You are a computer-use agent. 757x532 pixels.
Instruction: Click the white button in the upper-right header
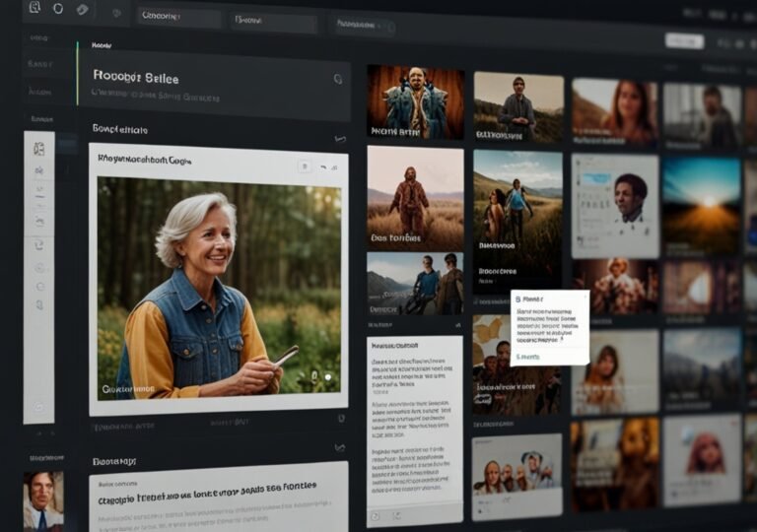click(684, 41)
